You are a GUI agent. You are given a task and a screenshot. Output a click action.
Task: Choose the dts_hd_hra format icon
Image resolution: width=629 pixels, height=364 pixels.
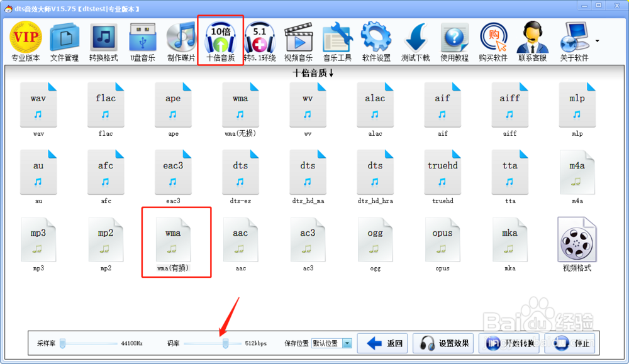[375, 177]
